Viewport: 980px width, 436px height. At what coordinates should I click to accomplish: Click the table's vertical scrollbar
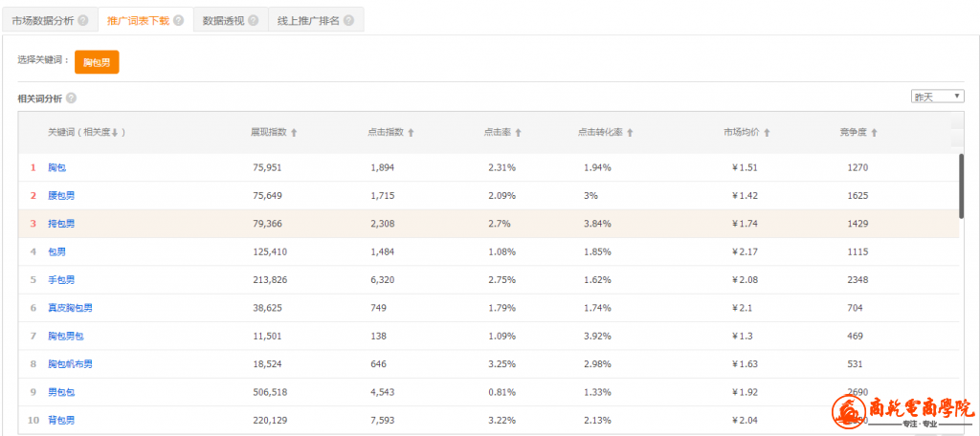(x=961, y=186)
